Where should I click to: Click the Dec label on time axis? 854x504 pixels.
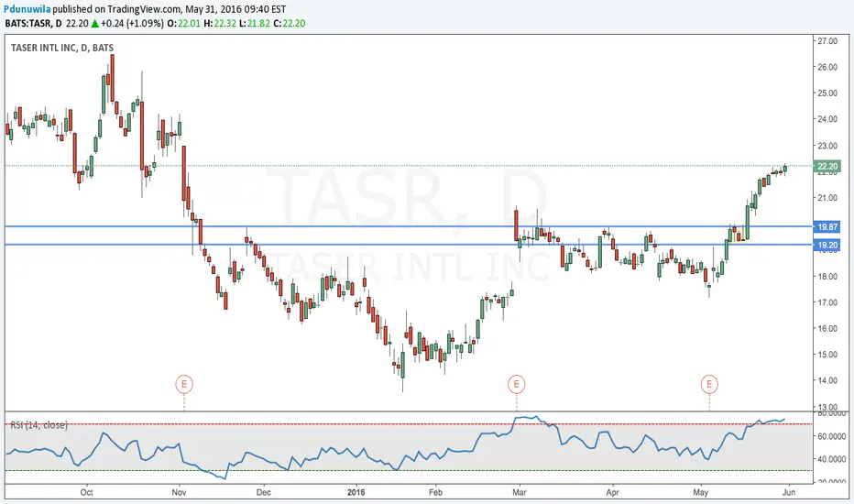click(x=264, y=493)
